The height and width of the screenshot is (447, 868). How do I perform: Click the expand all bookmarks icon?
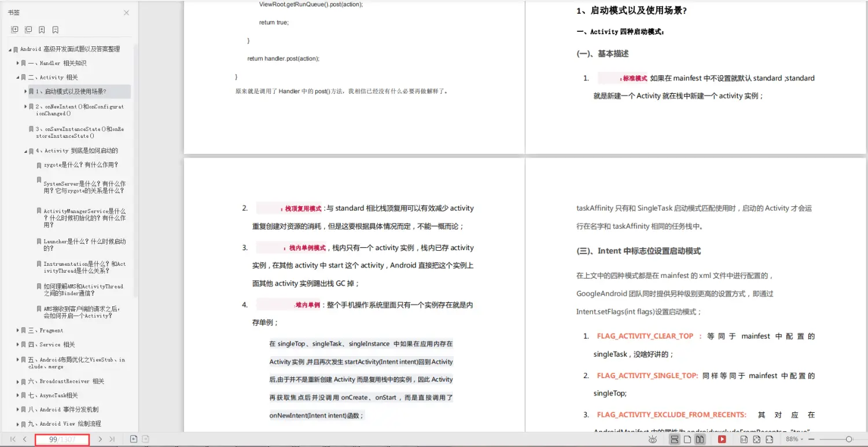[14, 30]
